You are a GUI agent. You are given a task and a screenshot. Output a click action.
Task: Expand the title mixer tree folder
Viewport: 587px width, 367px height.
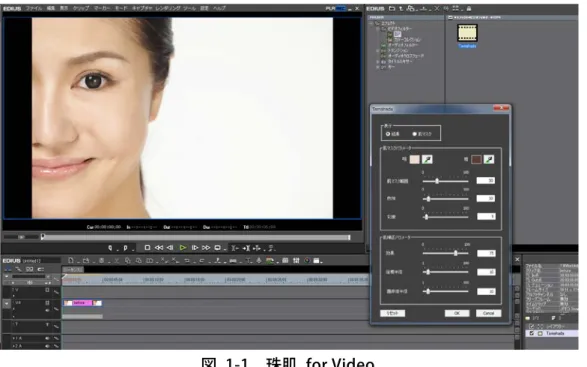pyautogui.click(x=377, y=61)
